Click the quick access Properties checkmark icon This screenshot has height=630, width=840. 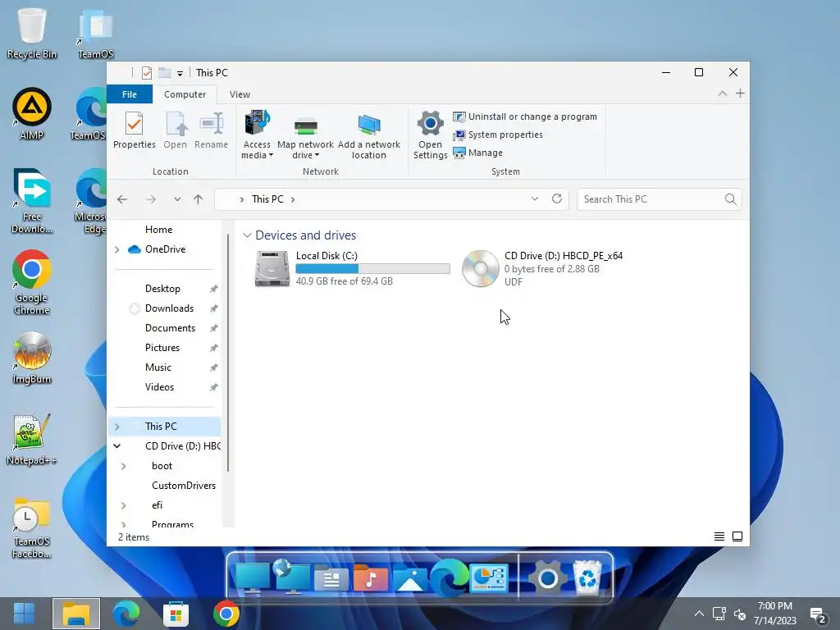(x=147, y=73)
